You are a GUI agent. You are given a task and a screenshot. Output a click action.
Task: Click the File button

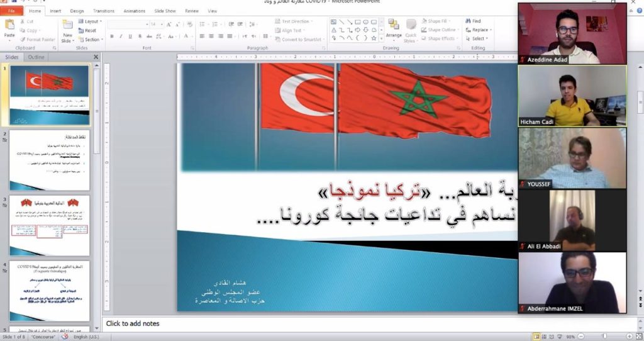11,11
